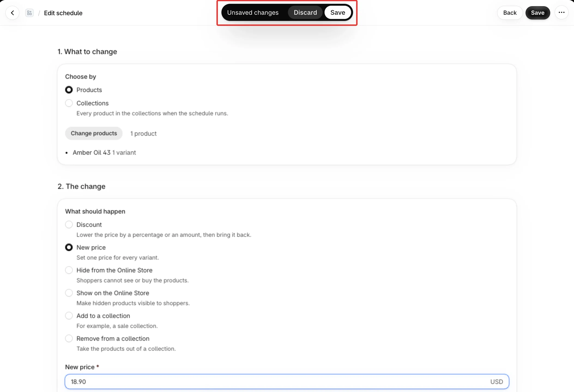
Task: Select the Discount radio option
Action: (69, 225)
